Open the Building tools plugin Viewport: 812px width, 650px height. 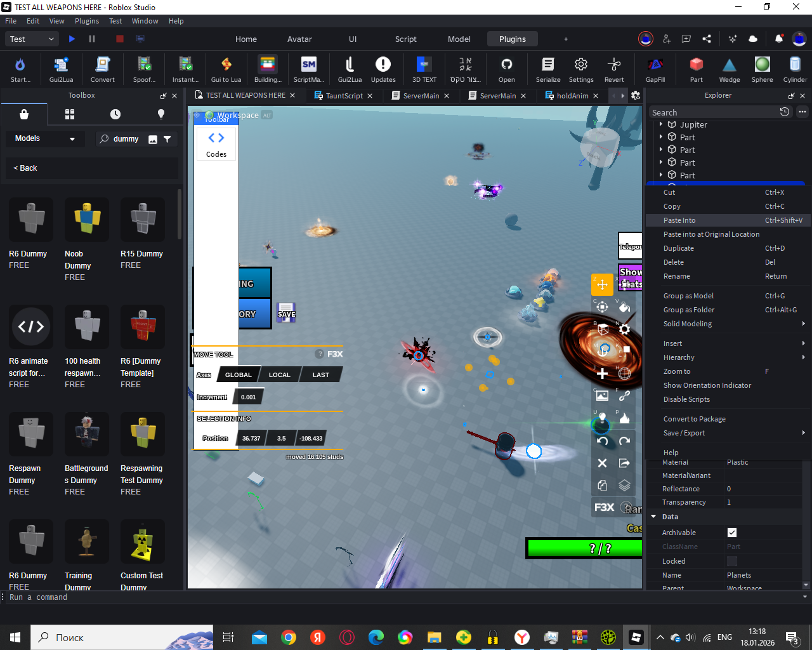click(268, 69)
